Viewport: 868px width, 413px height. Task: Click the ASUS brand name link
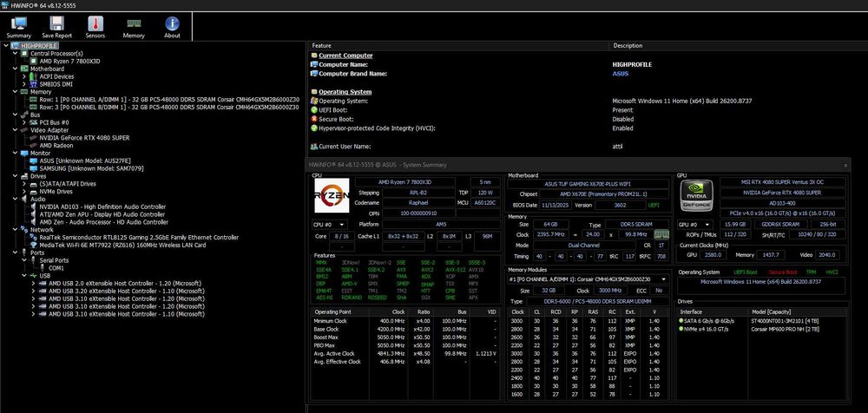coord(620,74)
